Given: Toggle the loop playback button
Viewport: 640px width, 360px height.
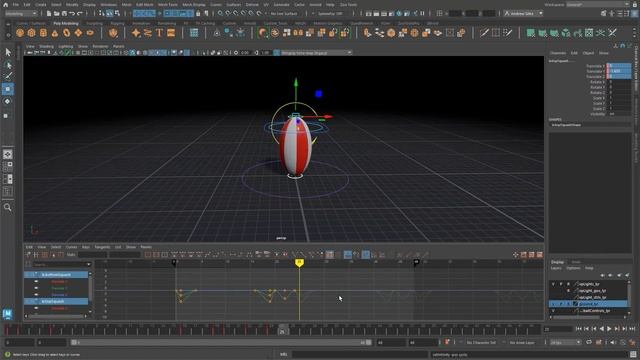Looking at the screenshot, I should (x=589, y=342).
